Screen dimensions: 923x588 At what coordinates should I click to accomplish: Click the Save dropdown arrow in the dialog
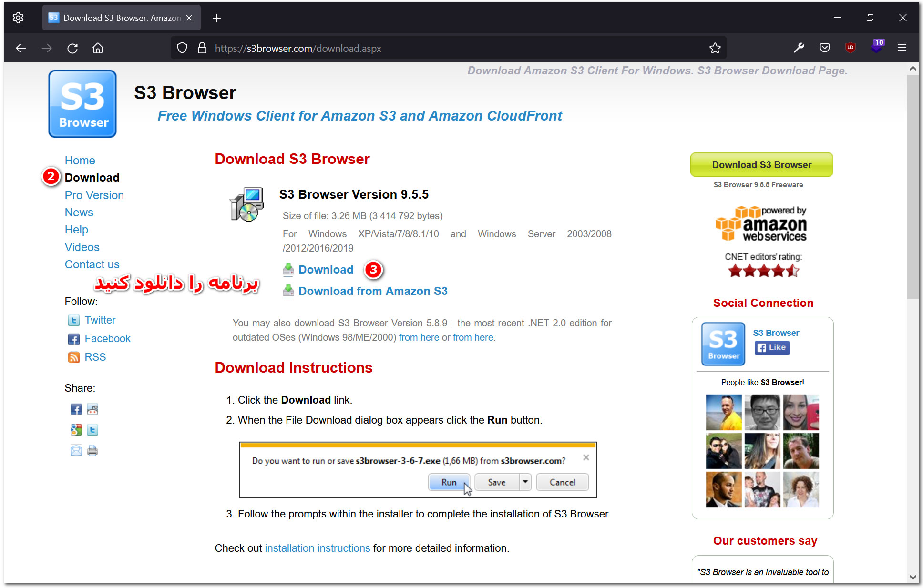(525, 482)
